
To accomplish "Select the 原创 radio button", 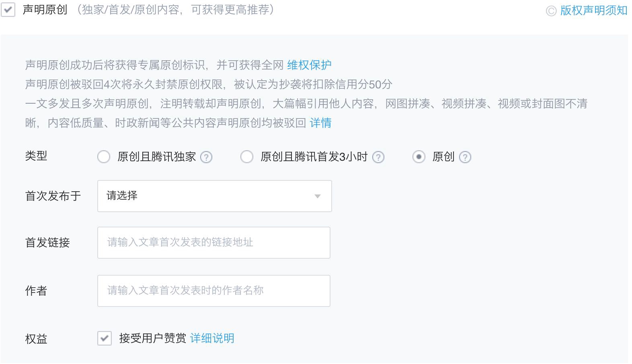I will (419, 157).
